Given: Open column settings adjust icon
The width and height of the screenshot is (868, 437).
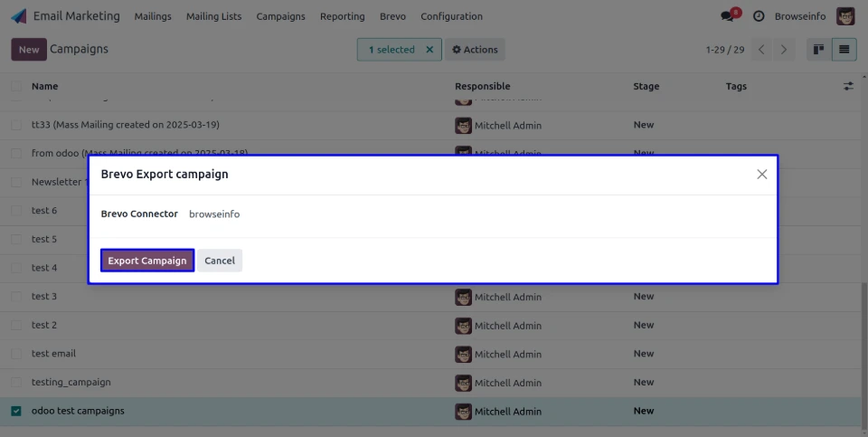Looking at the screenshot, I should click(848, 86).
